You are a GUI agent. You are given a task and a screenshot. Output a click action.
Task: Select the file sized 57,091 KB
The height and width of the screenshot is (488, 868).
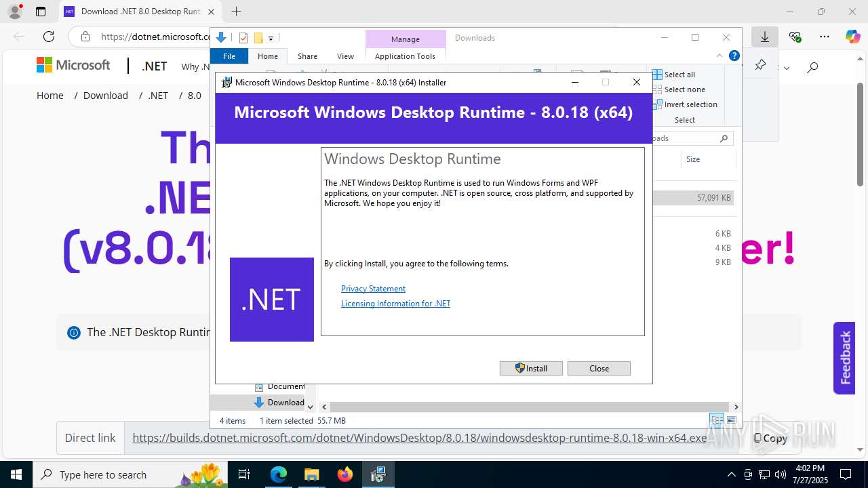[693, 198]
